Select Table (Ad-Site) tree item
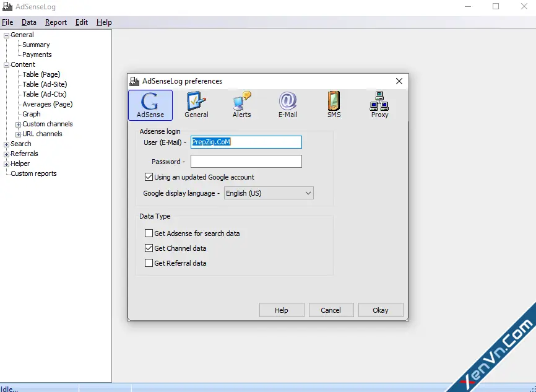 tap(45, 84)
